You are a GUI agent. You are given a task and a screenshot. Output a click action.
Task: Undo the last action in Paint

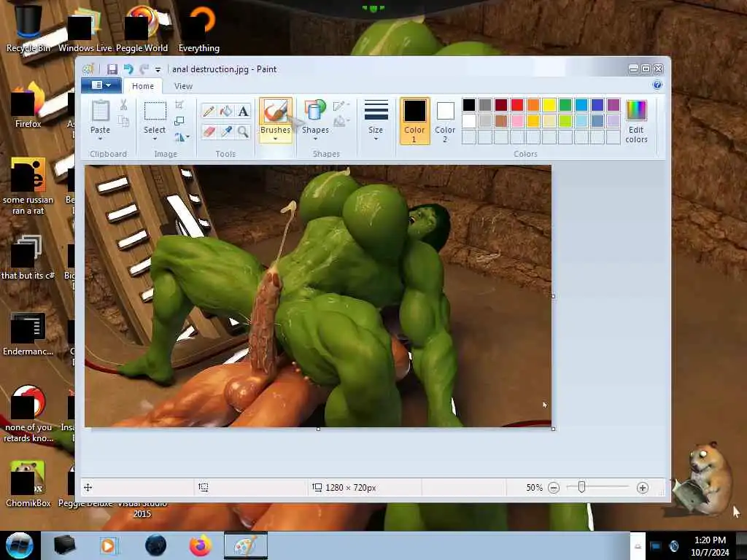[x=128, y=69]
